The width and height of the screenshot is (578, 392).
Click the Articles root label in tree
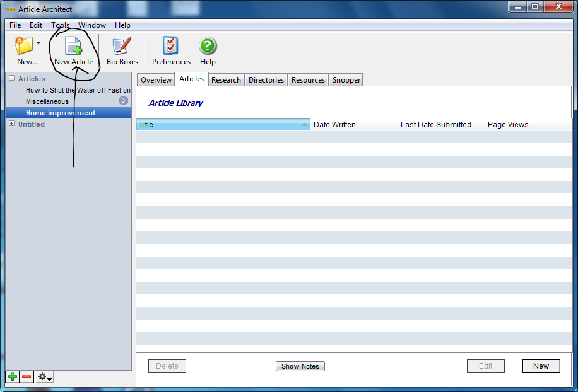pos(32,79)
